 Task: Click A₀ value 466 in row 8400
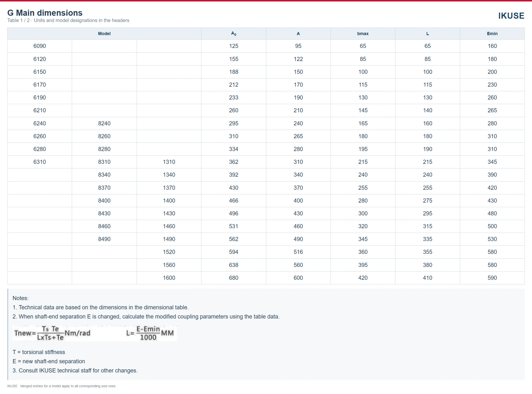234,200
